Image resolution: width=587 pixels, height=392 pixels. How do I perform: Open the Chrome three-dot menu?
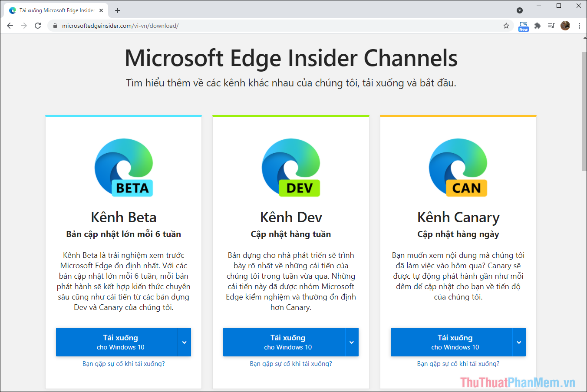coord(579,26)
